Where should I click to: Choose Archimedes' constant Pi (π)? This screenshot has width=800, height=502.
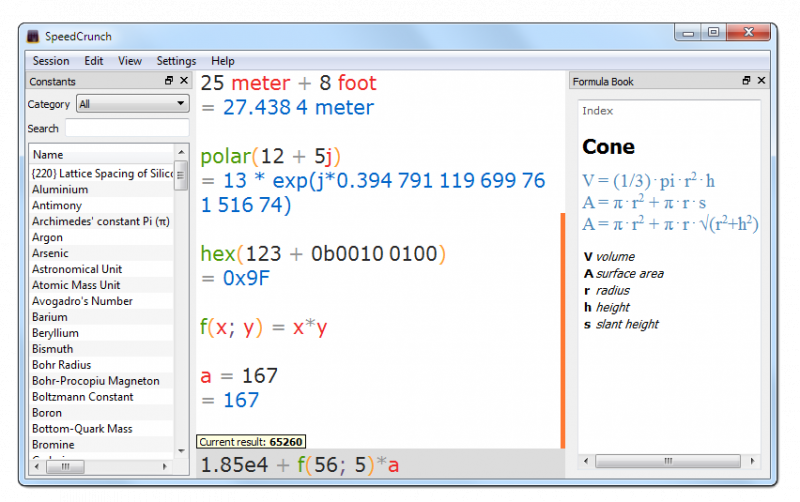click(102, 221)
